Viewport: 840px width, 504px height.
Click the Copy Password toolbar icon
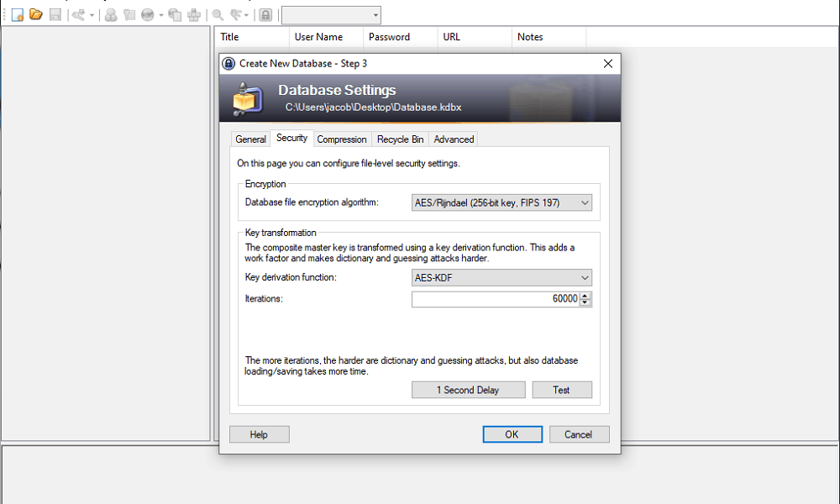129,14
